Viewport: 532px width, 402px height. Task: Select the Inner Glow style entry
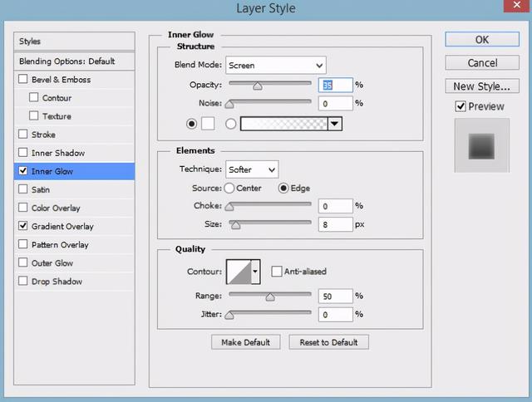(x=74, y=171)
